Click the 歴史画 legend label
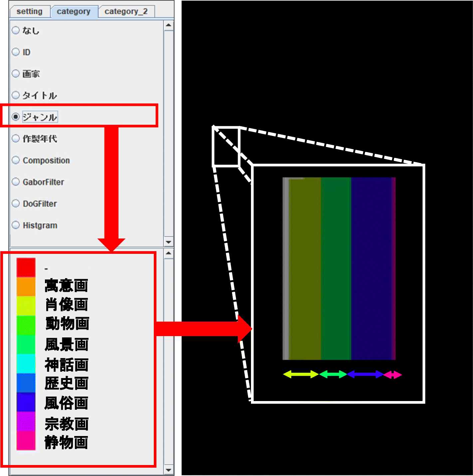Image resolution: width=473 pixels, height=476 pixels. click(67, 383)
